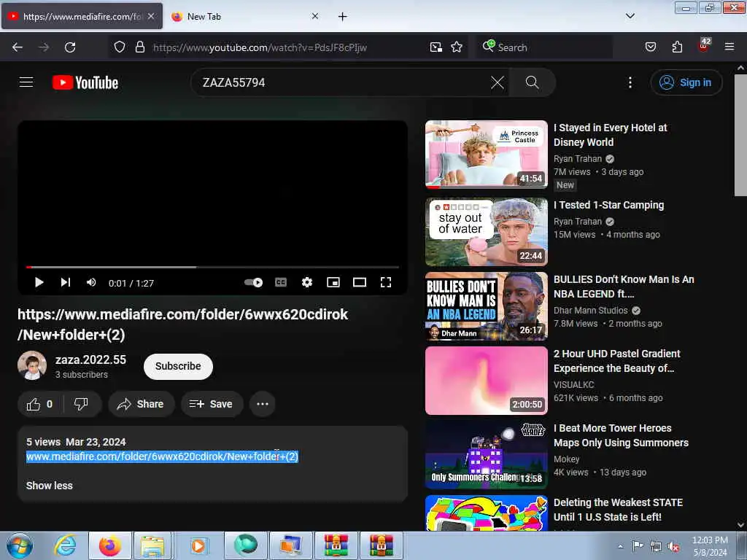Open BULLIES Don't Know Man thumbnail

tap(487, 306)
